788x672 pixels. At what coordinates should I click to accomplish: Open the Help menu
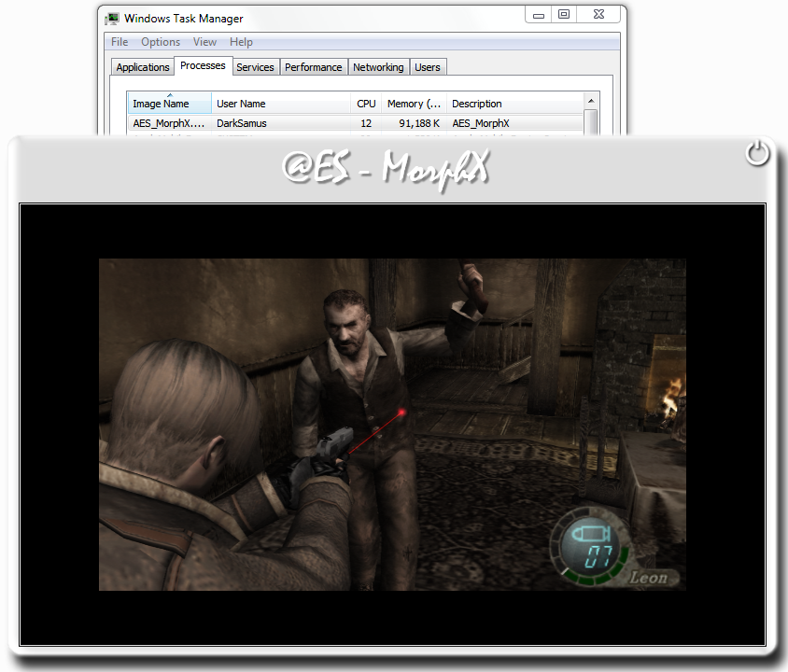pyautogui.click(x=241, y=42)
